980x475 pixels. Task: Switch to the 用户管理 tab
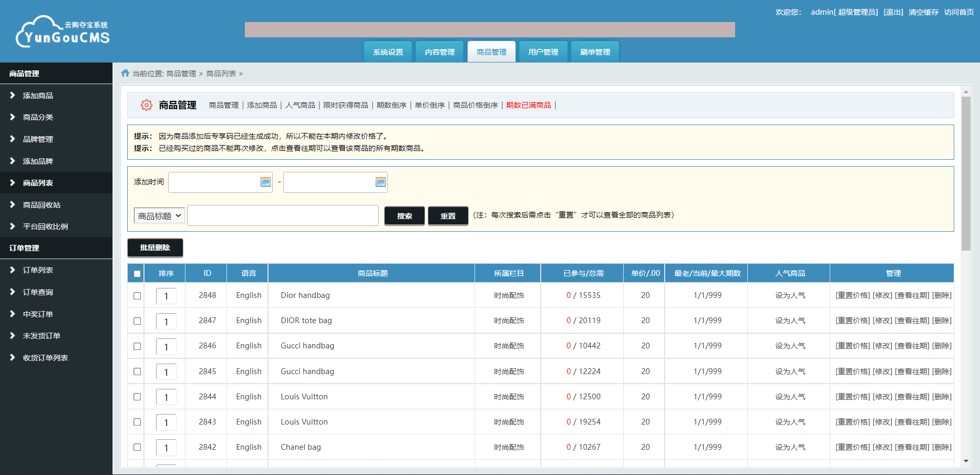tap(543, 52)
